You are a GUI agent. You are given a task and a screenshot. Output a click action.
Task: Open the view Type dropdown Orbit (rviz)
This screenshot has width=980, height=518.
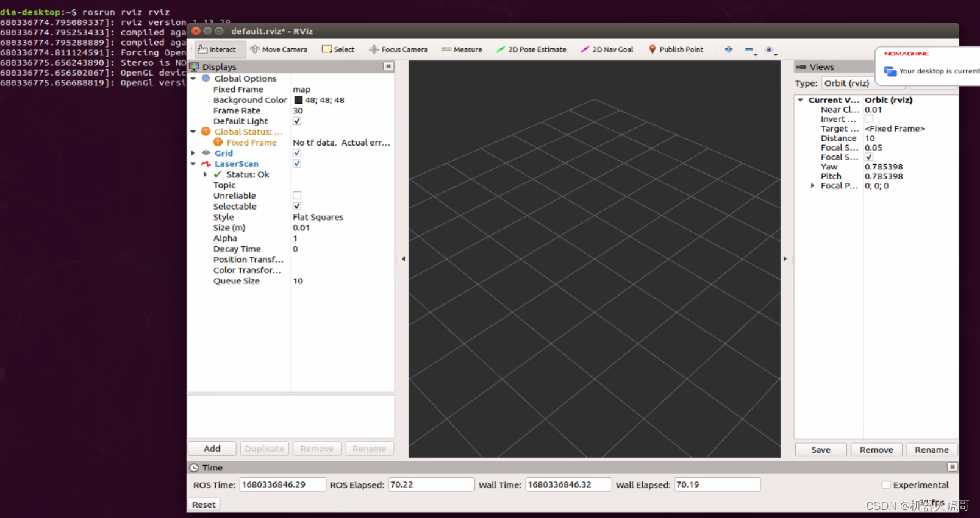click(x=862, y=83)
